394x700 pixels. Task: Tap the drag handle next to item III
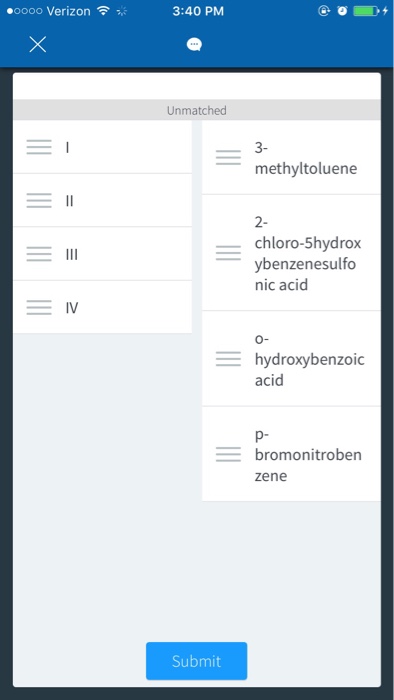(x=39, y=254)
